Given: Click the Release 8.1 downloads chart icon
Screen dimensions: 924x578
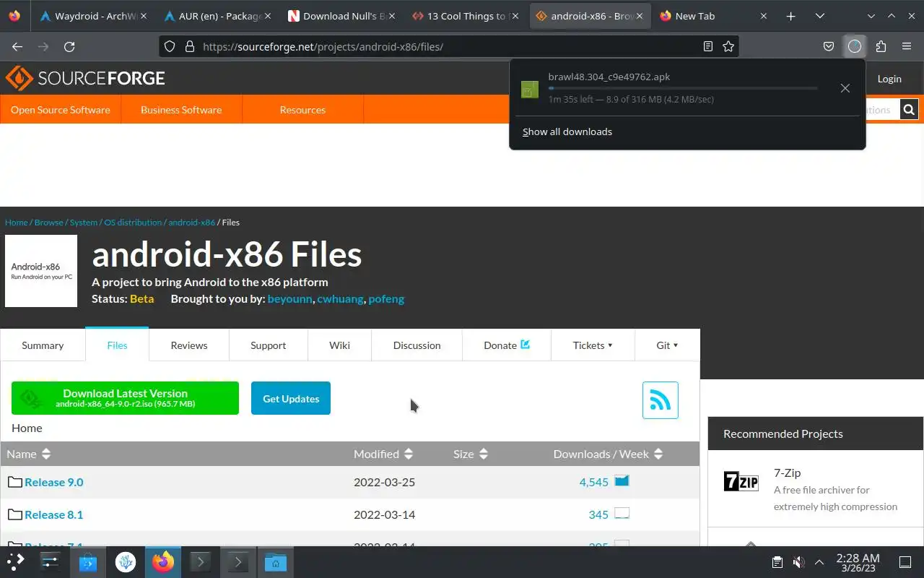Looking at the screenshot, I should pyautogui.click(x=622, y=513).
